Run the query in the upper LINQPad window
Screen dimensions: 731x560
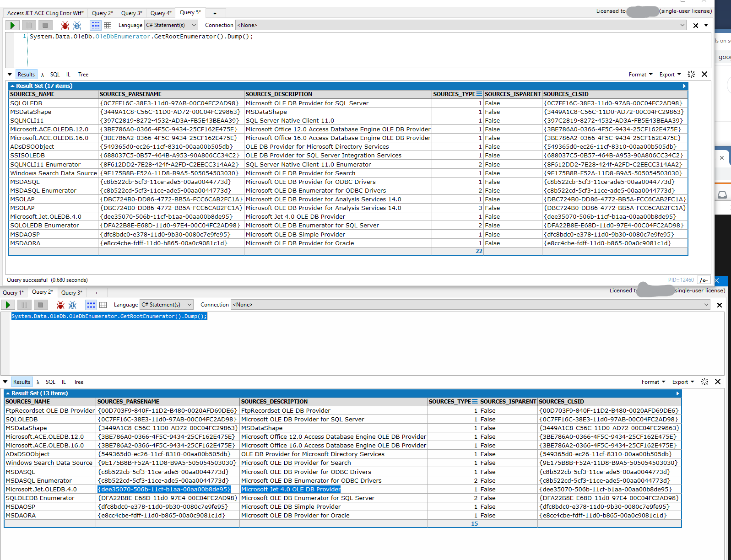[x=12, y=25]
